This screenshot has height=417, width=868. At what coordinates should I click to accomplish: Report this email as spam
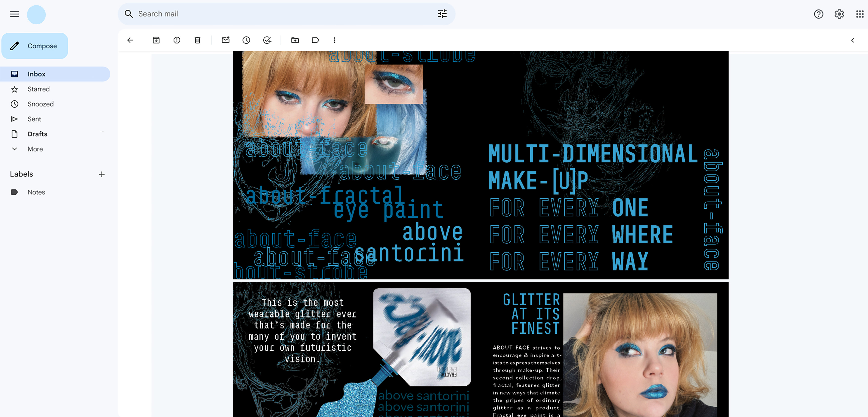click(177, 40)
